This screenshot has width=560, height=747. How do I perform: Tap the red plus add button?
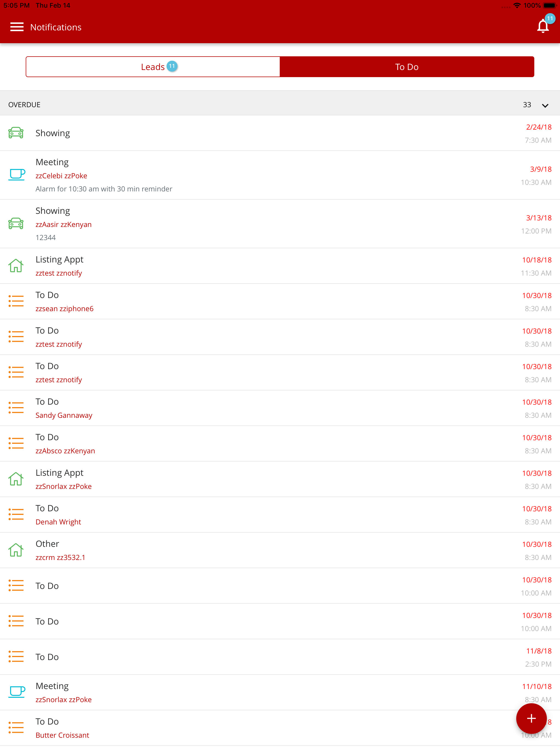point(531,718)
